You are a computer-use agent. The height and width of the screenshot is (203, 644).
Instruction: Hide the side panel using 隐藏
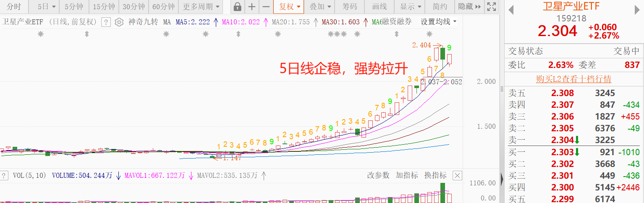click(469, 7)
